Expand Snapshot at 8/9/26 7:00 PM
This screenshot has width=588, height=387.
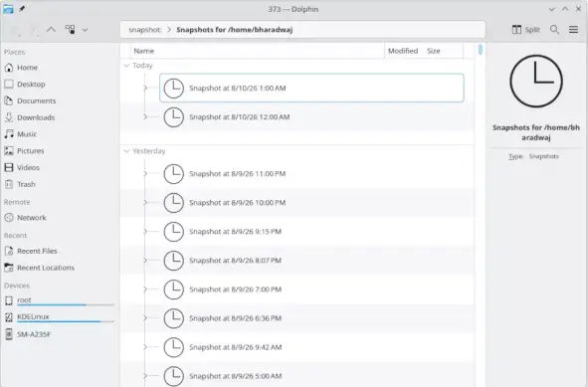(145, 290)
